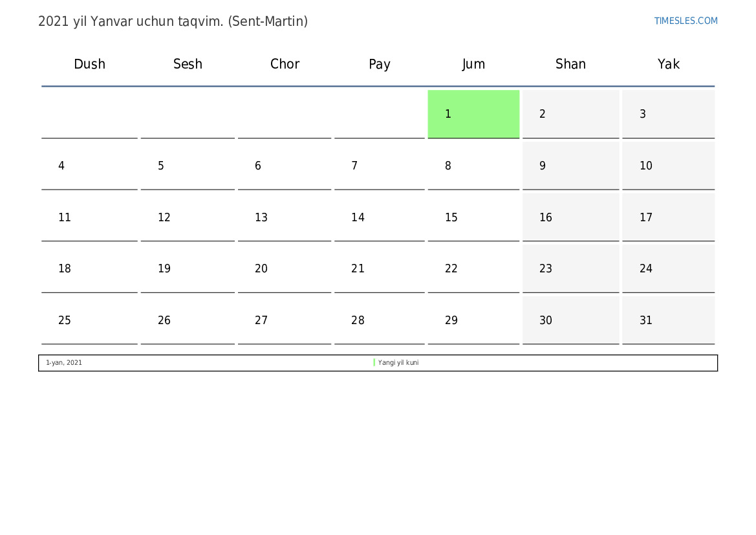Click the Sesh weekday header
This screenshot has height=535, width=756.
pyautogui.click(x=188, y=64)
